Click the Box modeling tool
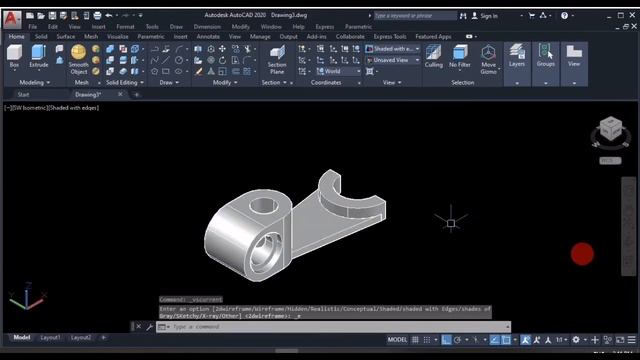Screen dimensions: 640x360 tap(14, 56)
